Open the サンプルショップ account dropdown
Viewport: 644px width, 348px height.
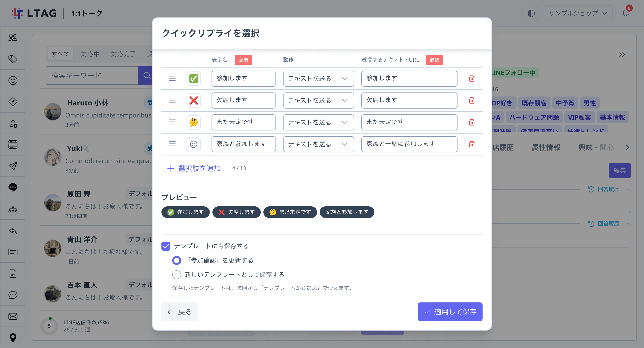click(578, 13)
